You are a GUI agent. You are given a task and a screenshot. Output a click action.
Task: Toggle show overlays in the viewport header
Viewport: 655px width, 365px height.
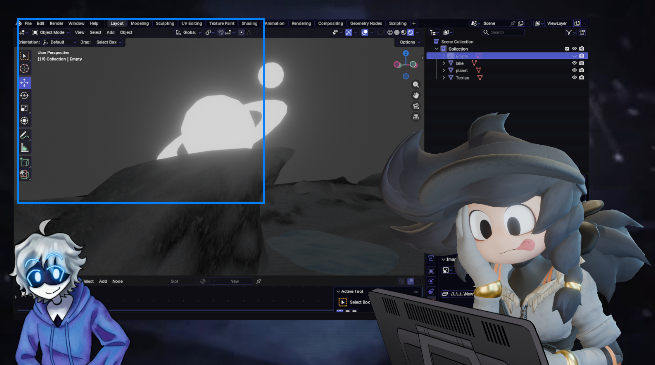click(365, 32)
